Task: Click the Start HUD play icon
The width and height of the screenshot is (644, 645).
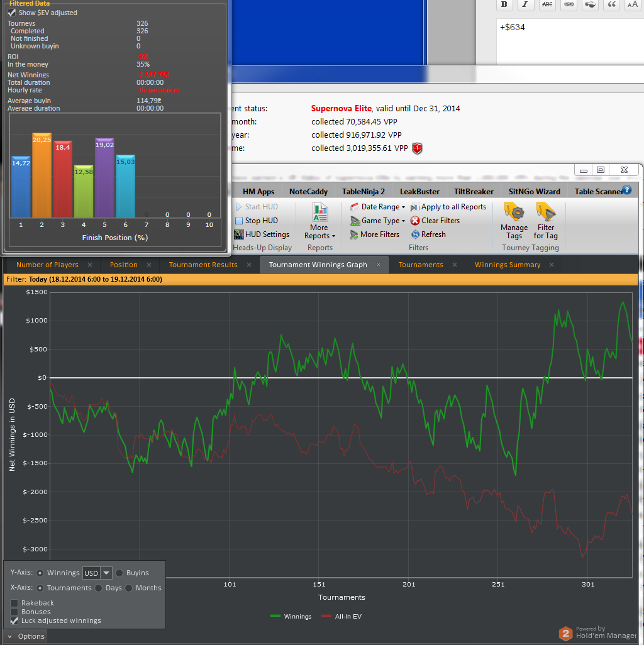Action: (239, 207)
